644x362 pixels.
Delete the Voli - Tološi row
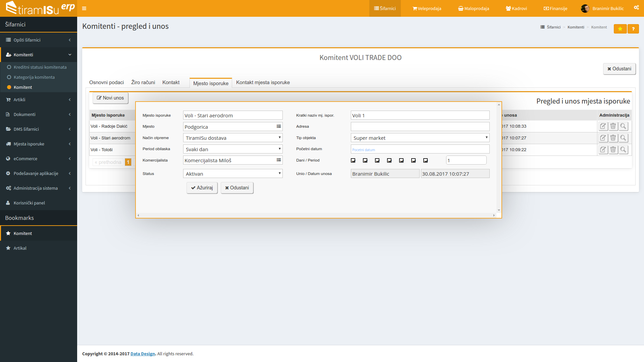(x=613, y=150)
